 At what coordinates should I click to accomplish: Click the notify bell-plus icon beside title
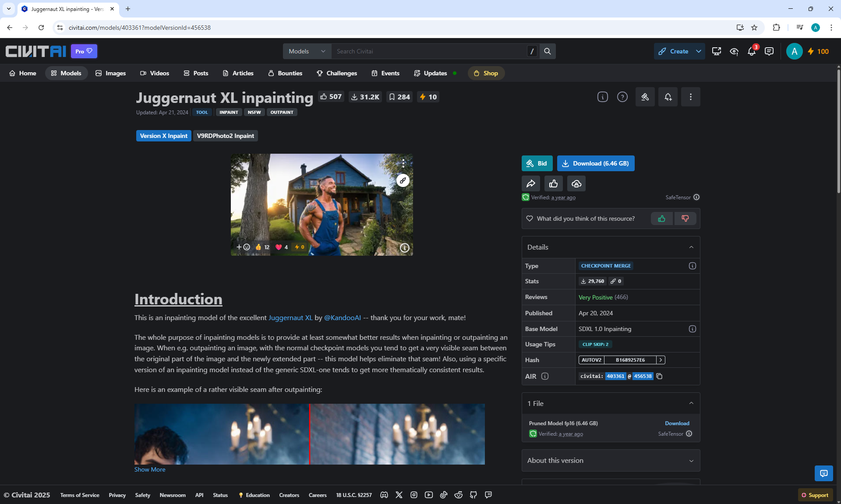(x=668, y=97)
